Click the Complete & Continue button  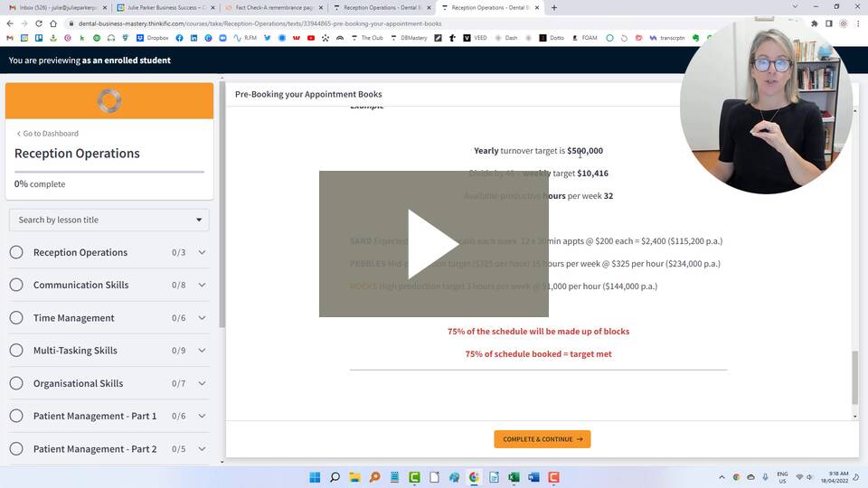click(542, 439)
